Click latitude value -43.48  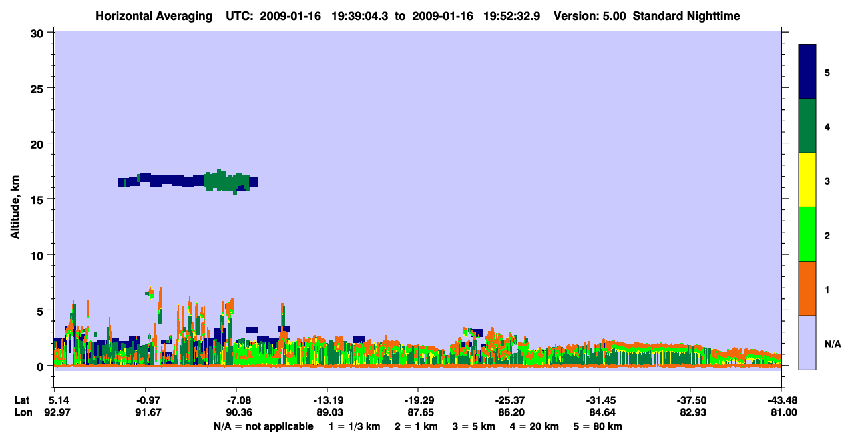click(782, 400)
